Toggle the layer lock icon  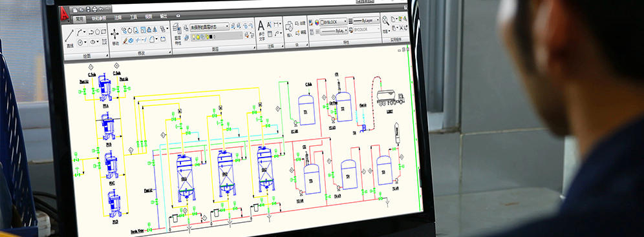point(208,37)
